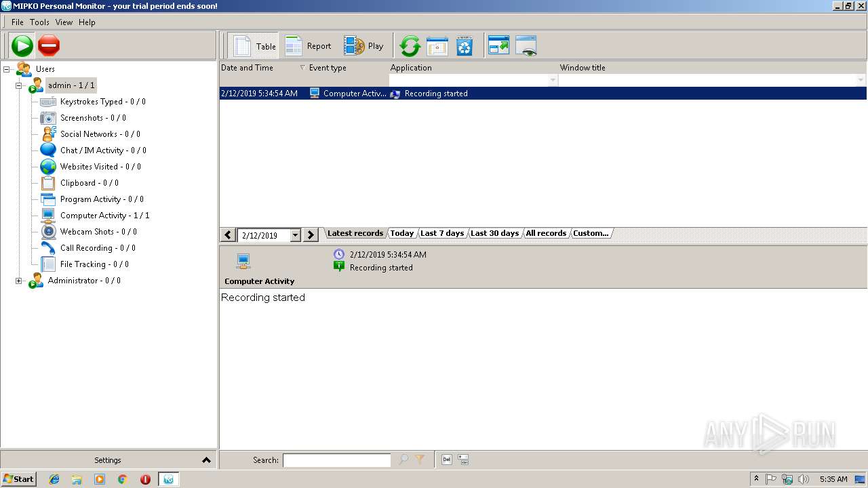Select Chat / IM Activity bubble icon
This screenshot has height=488, width=868.
pyautogui.click(x=48, y=150)
